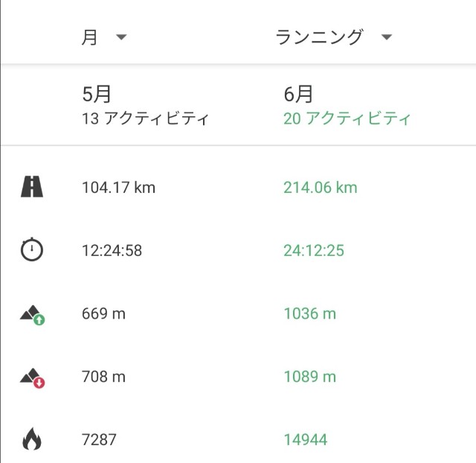
Task: Select the 6月 month column header
Action: [x=298, y=94]
